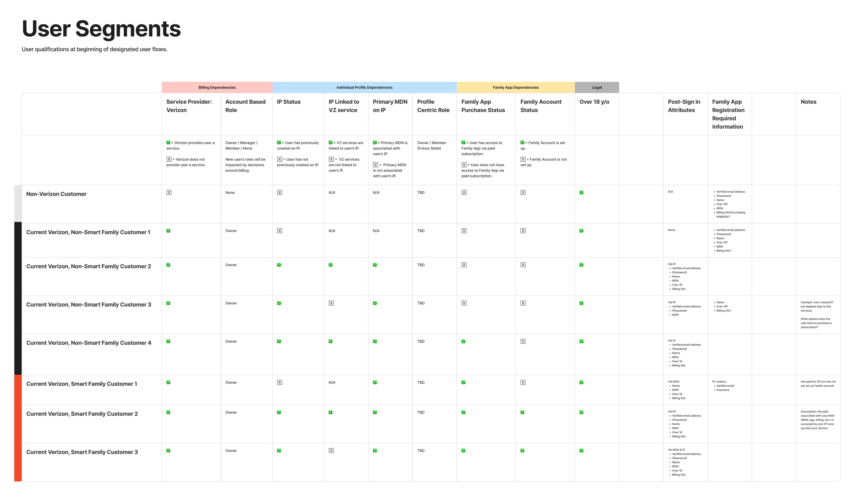
Task: Select the 'Family App Purchase Status' header
Action: 483,106
